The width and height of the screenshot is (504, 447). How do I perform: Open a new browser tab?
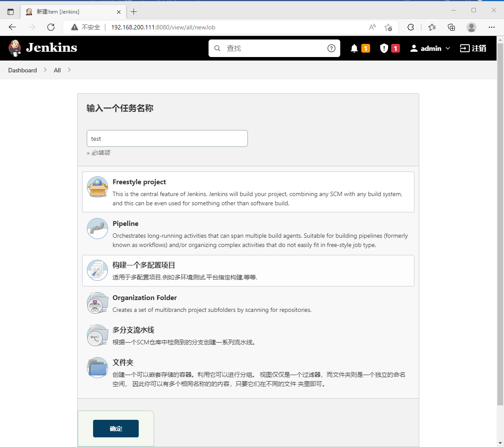click(134, 12)
